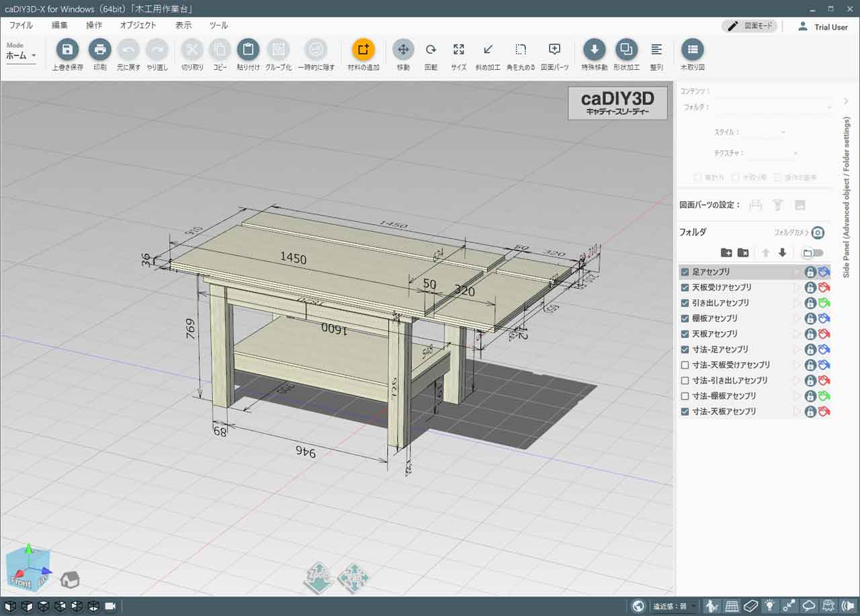Screen dimensions: 860x616
Task: Collapse the side panel with the chevron
Action: (846, 101)
